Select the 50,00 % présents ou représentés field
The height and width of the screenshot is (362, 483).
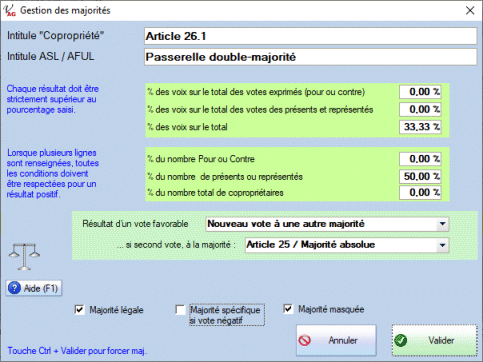[x=420, y=176]
